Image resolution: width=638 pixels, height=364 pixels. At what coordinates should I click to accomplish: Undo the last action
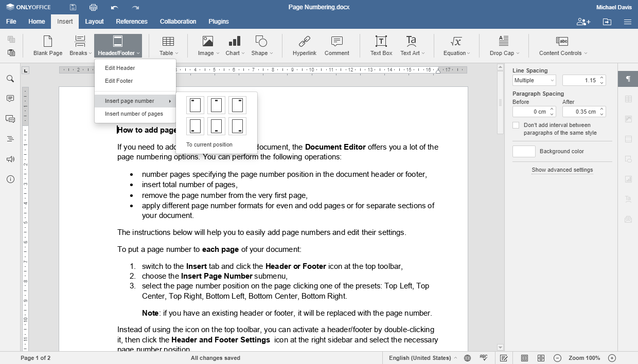pyautogui.click(x=114, y=7)
